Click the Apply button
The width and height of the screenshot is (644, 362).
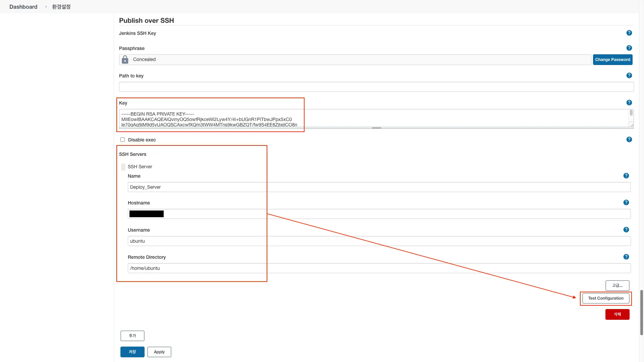click(x=159, y=352)
